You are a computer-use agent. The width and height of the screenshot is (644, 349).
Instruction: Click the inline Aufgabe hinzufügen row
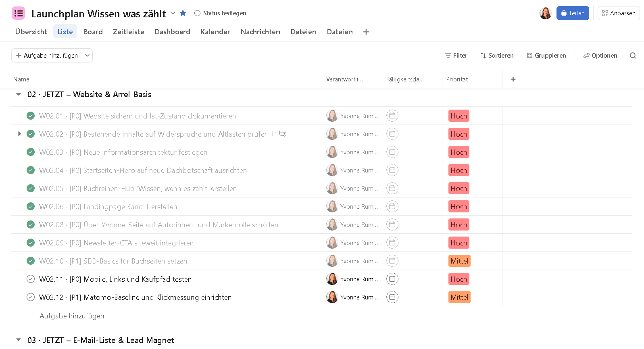[x=72, y=316]
